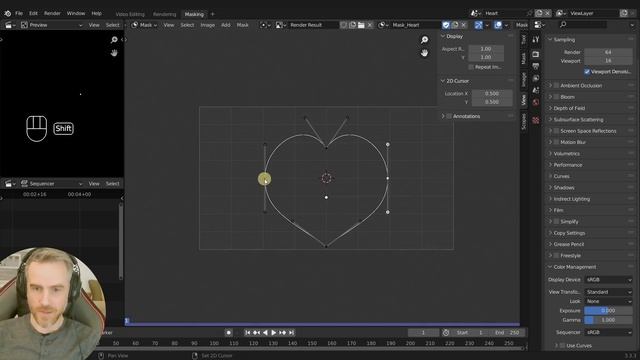The height and width of the screenshot is (360, 640).
Task: Unlink the Render Result image
Action: (370, 25)
